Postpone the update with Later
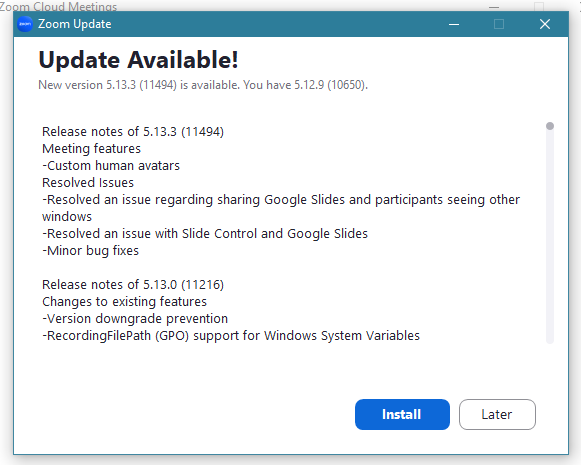Viewport: 581px width, 465px height. click(497, 414)
